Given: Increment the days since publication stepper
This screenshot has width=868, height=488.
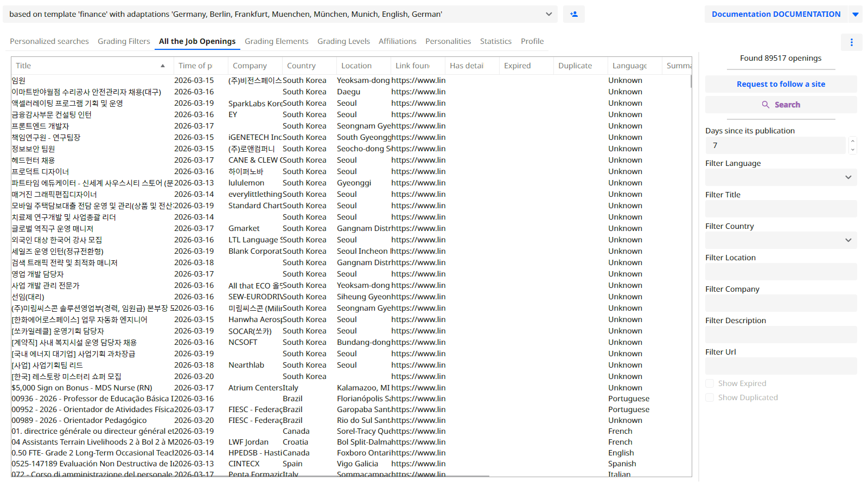Looking at the screenshot, I should tap(853, 141).
